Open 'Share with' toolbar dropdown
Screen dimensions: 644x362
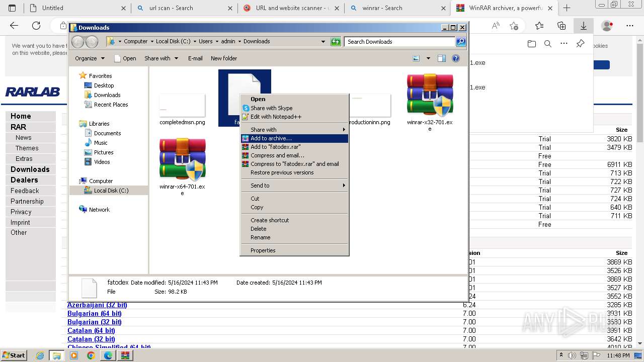tap(161, 58)
